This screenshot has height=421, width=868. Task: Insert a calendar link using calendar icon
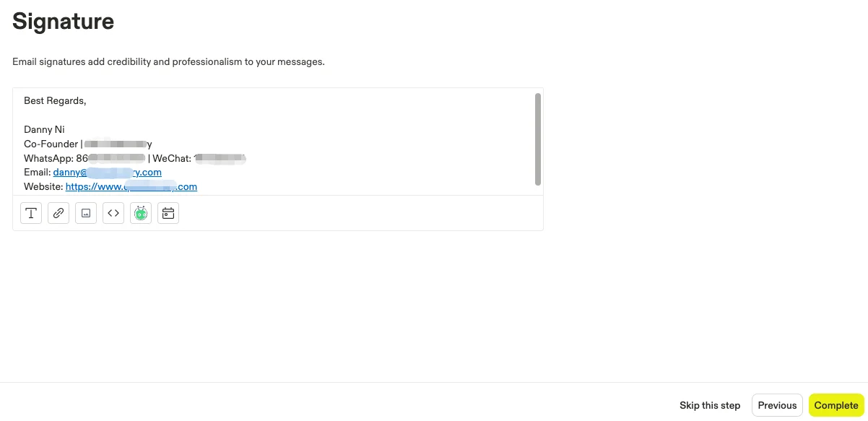(x=168, y=213)
